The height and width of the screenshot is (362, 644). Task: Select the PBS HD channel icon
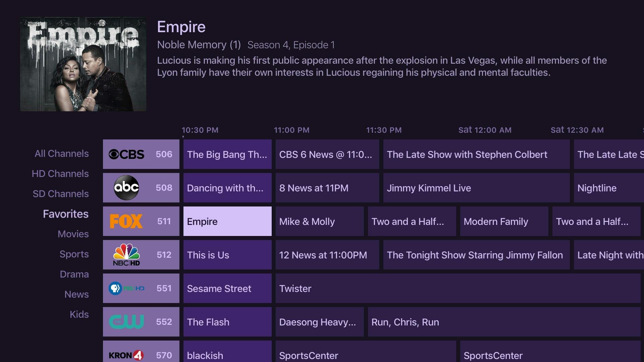tap(126, 288)
